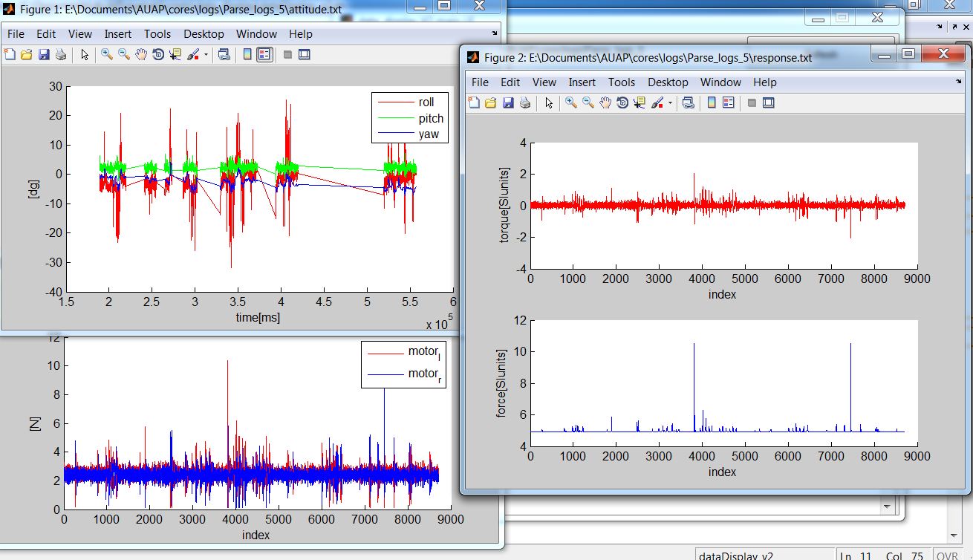Open File menu in Figure 1
The height and width of the screenshot is (560, 973).
pyautogui.click(x=16, y=34)
